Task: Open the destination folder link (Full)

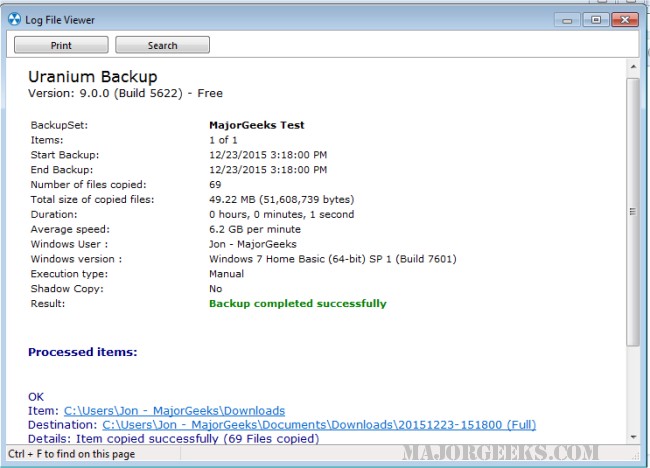Action: [x=319, y=425]
